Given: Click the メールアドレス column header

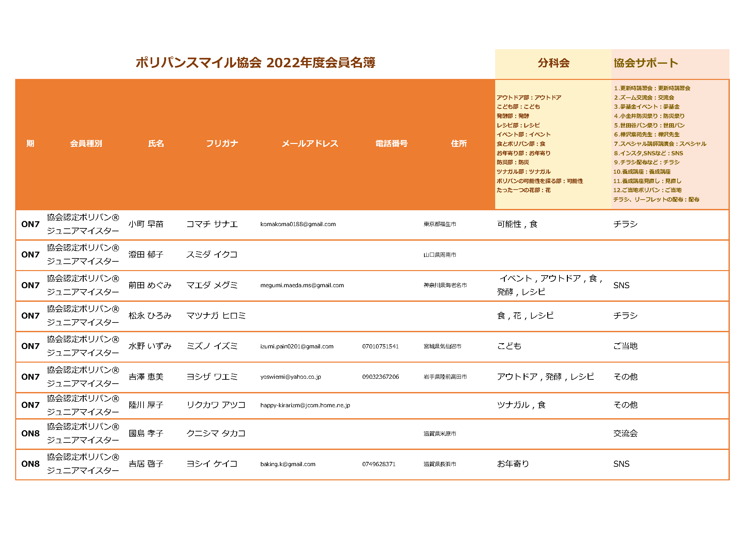Looking at the screenshot, I should pos(310,143).
